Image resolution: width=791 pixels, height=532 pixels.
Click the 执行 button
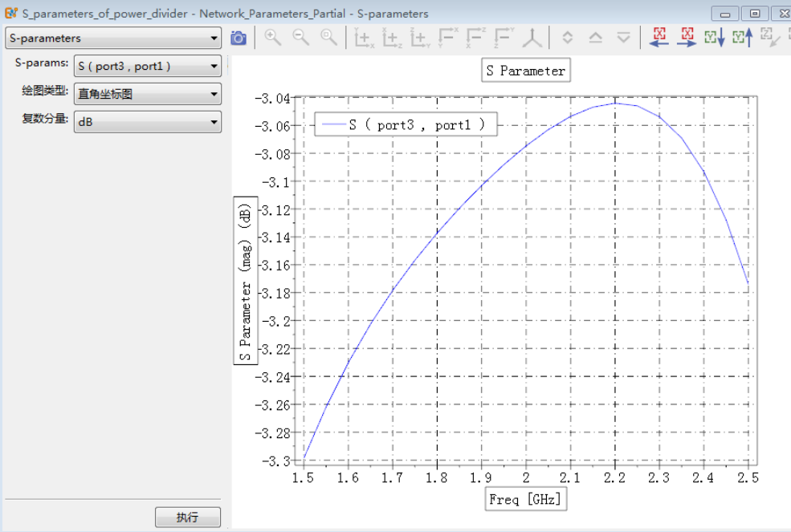pos(188,518)
